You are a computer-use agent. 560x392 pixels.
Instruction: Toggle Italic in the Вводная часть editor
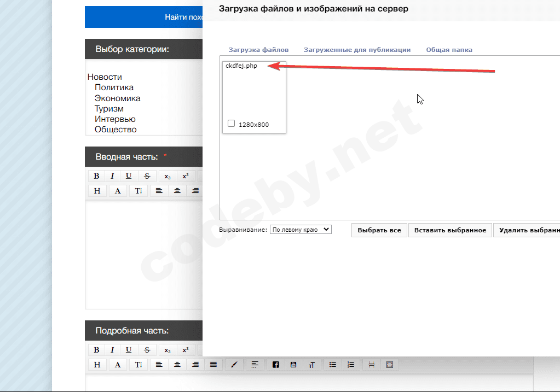pyautogui.click(x=113, y=176)
